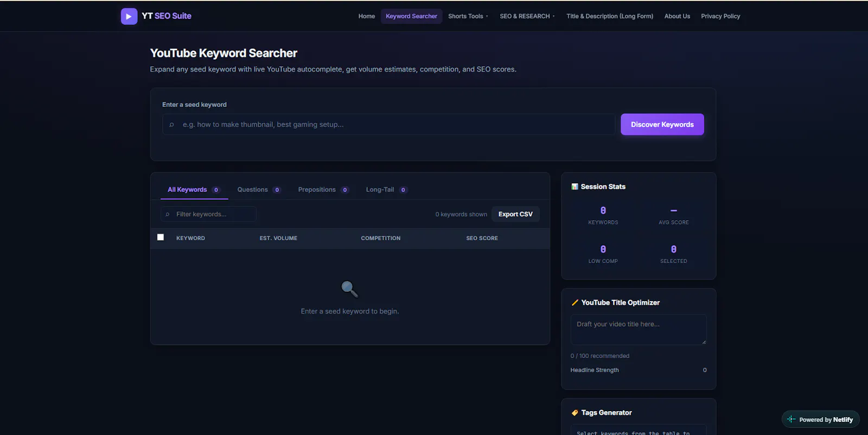Screen dimensions: 868x435
Task: Click the '0 / 100 recommended' counter
Action: (600, 356)
